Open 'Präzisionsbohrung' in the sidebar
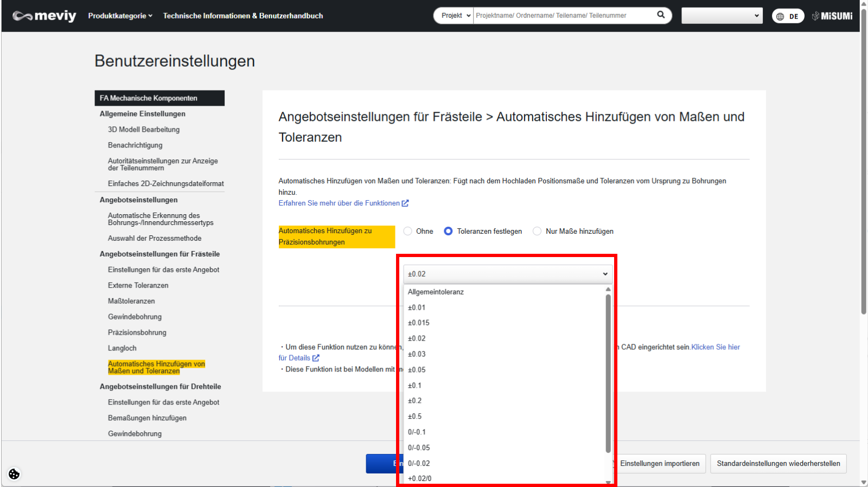This screenshot has height=487, width=868. (137, 332)
